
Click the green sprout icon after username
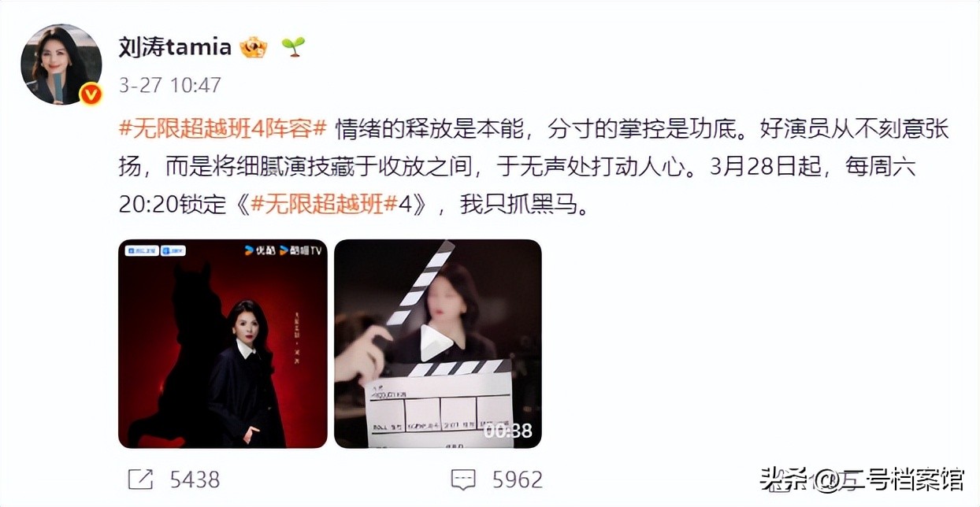click(x=294, y=47)
